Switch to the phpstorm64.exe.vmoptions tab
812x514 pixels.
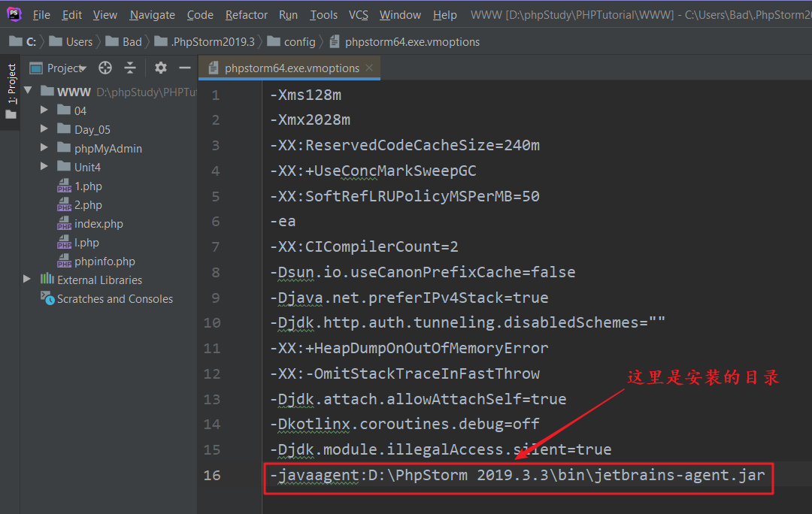pyautogui.click(x=292, y=68)
